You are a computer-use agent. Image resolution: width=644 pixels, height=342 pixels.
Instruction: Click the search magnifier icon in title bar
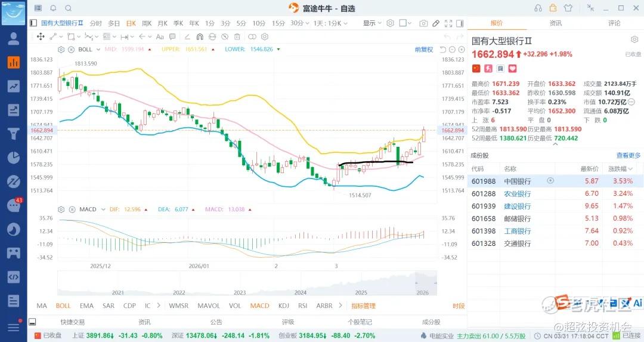coord(69,8)
